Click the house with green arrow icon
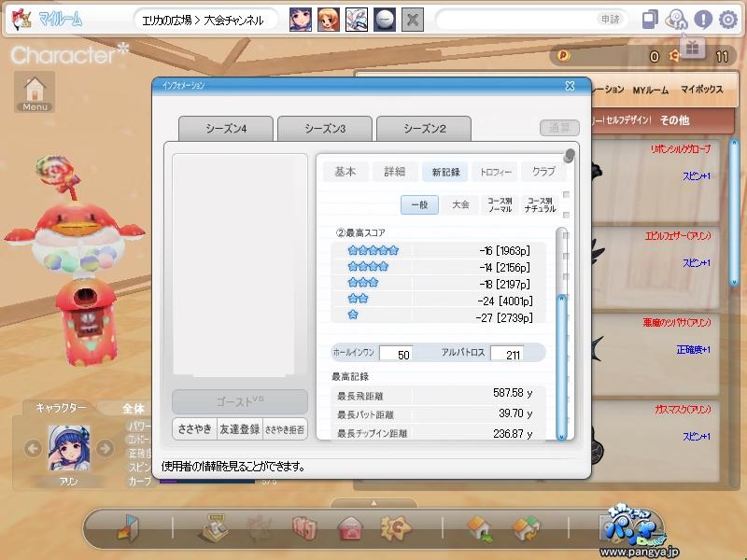This screenshot has width=747, height=560. 480,528
